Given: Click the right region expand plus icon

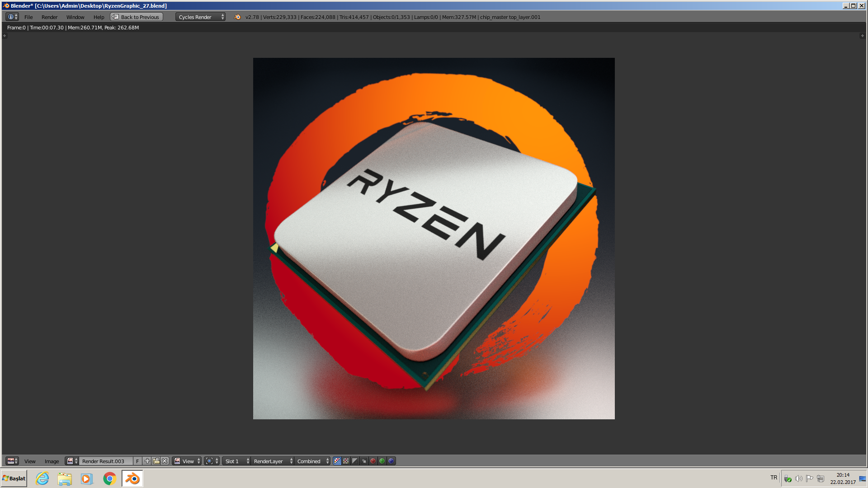Looking at the screenshot, I should click(862, 36).
